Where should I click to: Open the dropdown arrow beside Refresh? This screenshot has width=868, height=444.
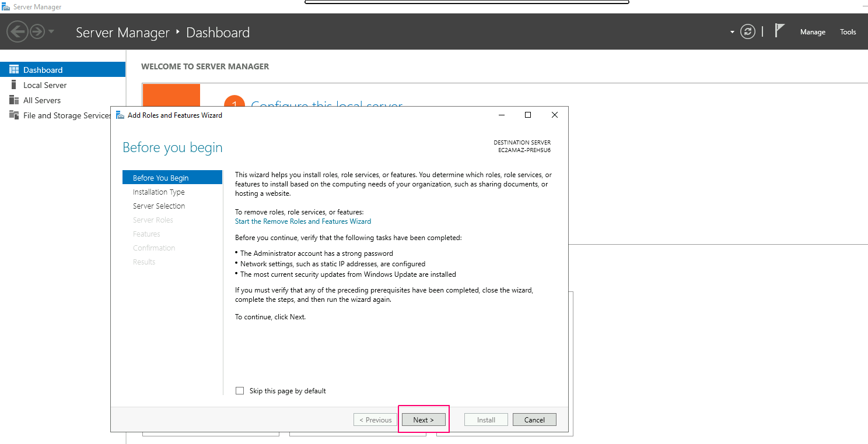pos(732,32)
